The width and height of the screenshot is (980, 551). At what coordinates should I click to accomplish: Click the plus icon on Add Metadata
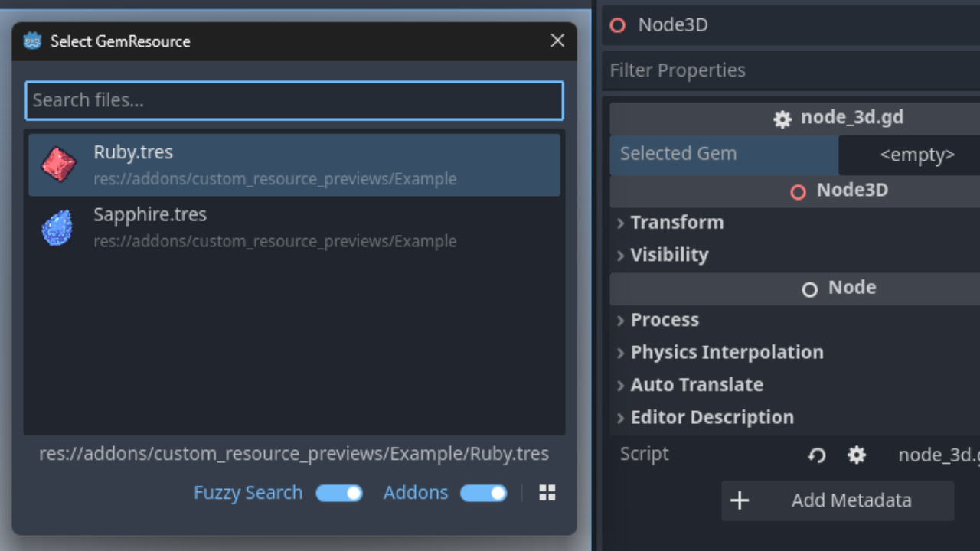740,500
